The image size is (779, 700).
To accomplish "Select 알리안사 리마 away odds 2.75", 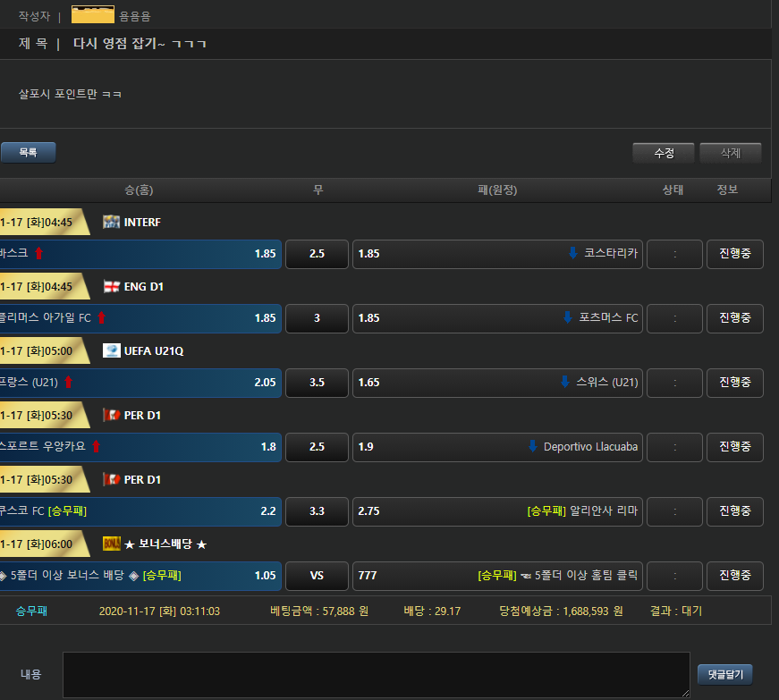I will pos(498,511).
